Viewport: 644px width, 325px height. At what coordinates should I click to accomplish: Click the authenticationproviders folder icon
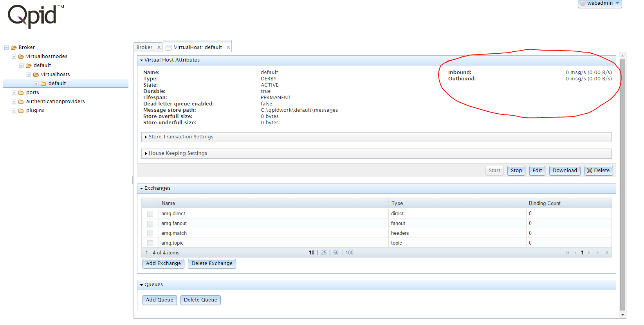(21, 102)
